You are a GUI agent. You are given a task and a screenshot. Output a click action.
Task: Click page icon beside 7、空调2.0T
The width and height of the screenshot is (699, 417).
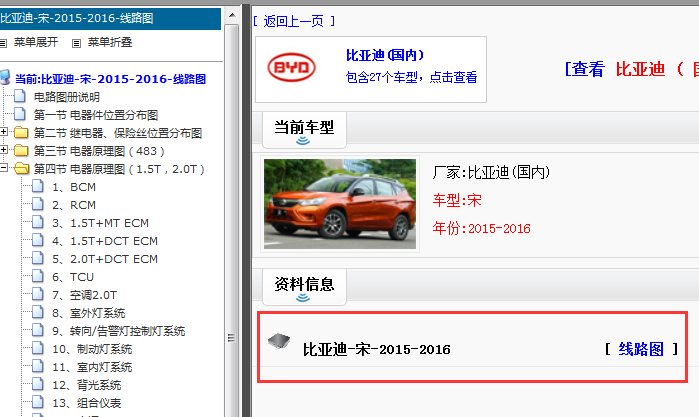[38, 294]
